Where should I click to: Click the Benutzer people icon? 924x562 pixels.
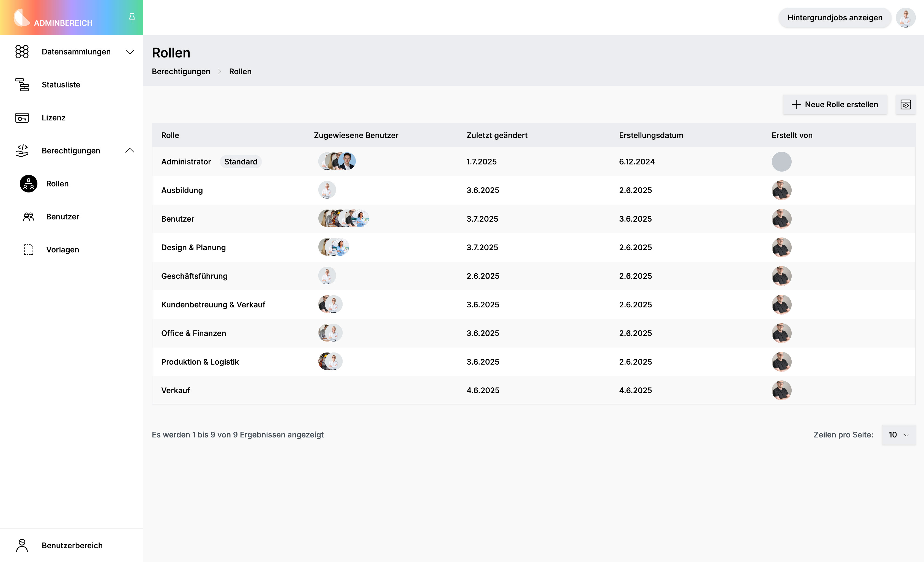pos(29,217)
